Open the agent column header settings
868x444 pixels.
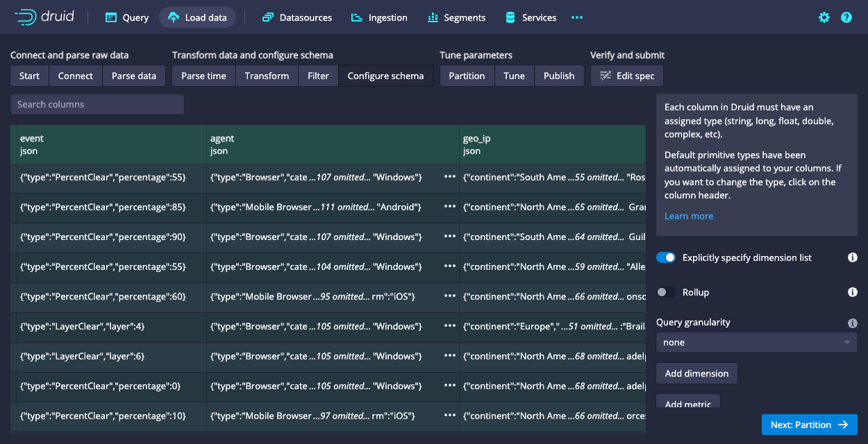333,144
